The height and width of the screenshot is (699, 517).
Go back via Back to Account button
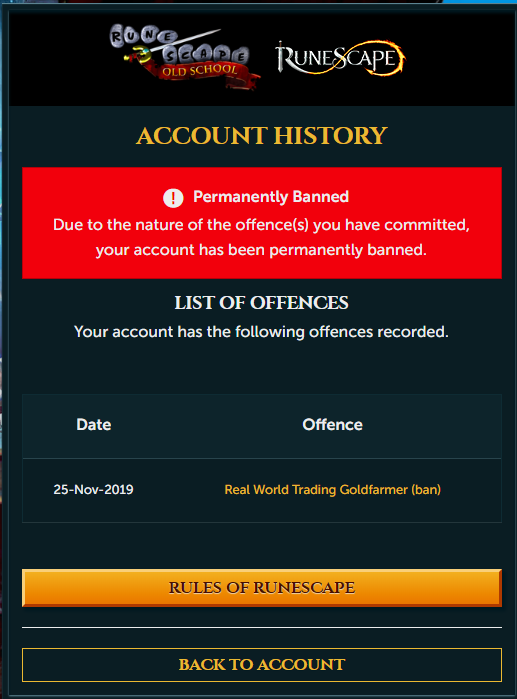262,665
